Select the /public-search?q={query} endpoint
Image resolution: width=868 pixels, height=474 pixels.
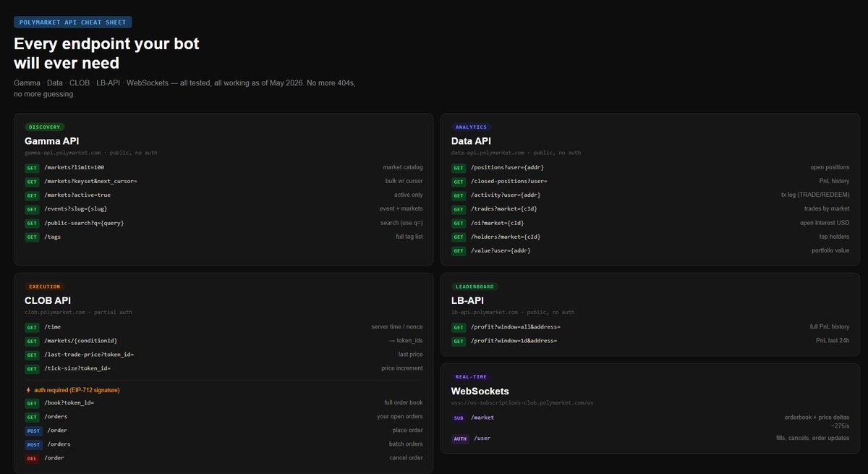tap(84, 223)
